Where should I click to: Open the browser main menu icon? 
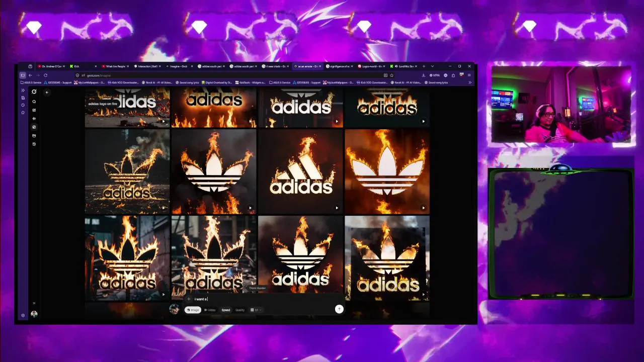pyautogui.click(x=469, y=75)
